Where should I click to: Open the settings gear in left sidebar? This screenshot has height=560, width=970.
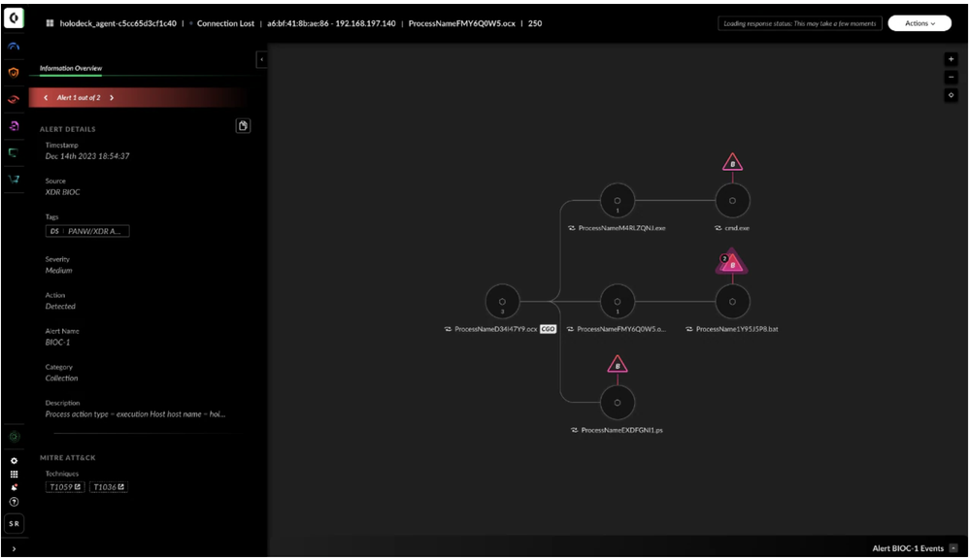pyautogui.click(x=14, y=460)
